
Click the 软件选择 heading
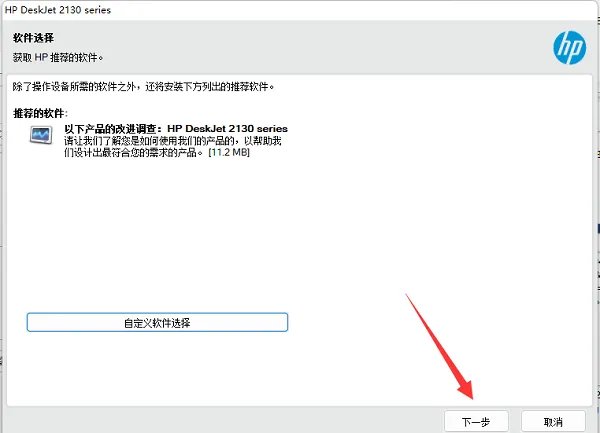[33, 38]
